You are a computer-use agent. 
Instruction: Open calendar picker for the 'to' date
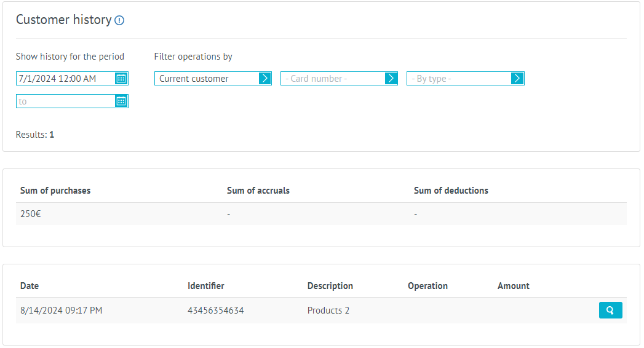click(121, 101)
